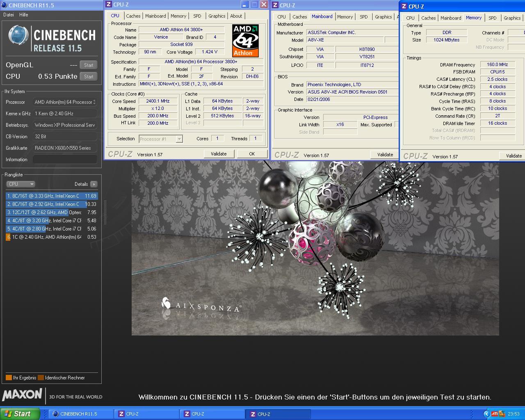
Task: Select SPD tab in second CPU-Z window
Action: pyautogui.click(x=364, y=17)
